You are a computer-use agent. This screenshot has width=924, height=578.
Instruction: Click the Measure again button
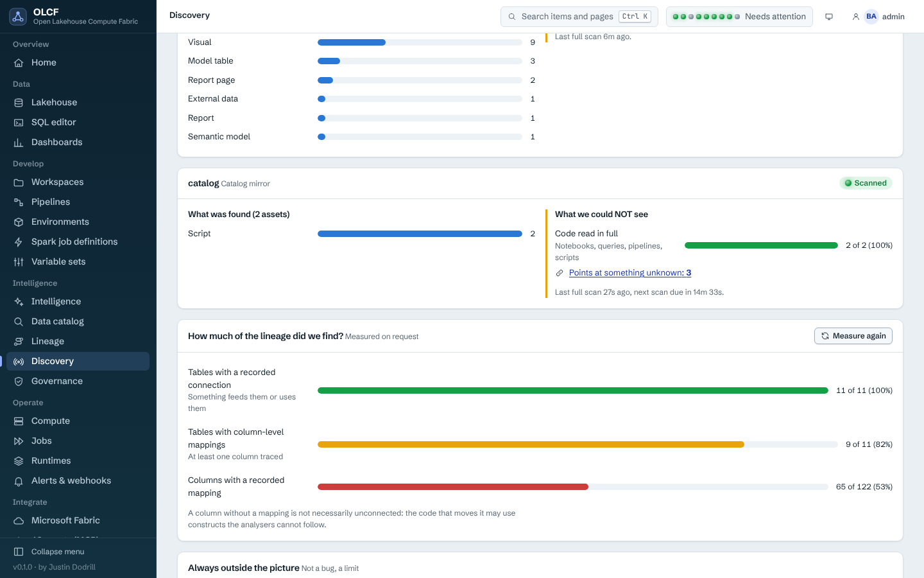pos(853,336)
